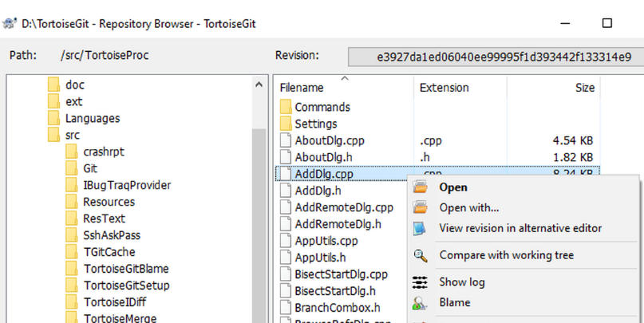Select the TortoiseGitSetup tree folder
Viewport: 644px width, 323px height.
[x=127, y=286]
